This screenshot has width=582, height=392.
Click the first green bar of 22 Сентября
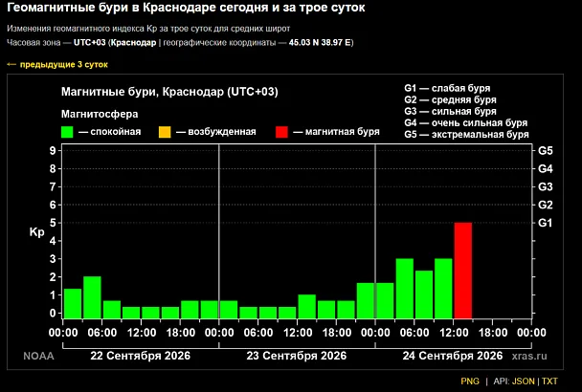(73, 303)
